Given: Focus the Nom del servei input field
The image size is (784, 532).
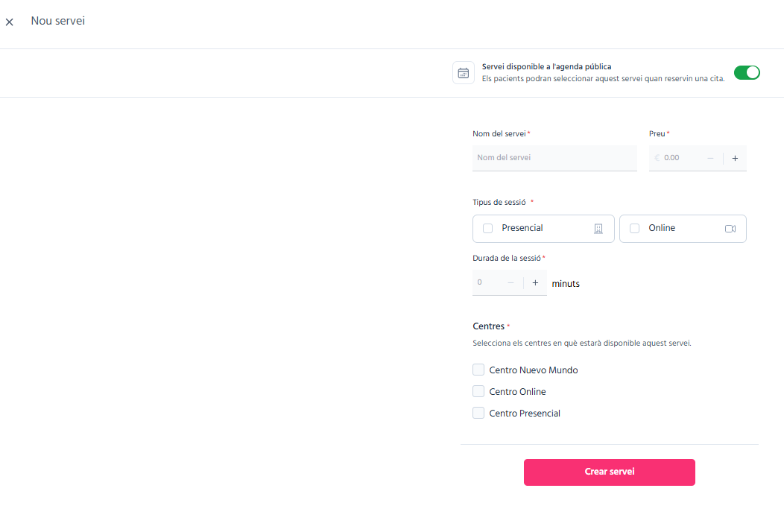Looking at the screenshot, I should point(554,158).
